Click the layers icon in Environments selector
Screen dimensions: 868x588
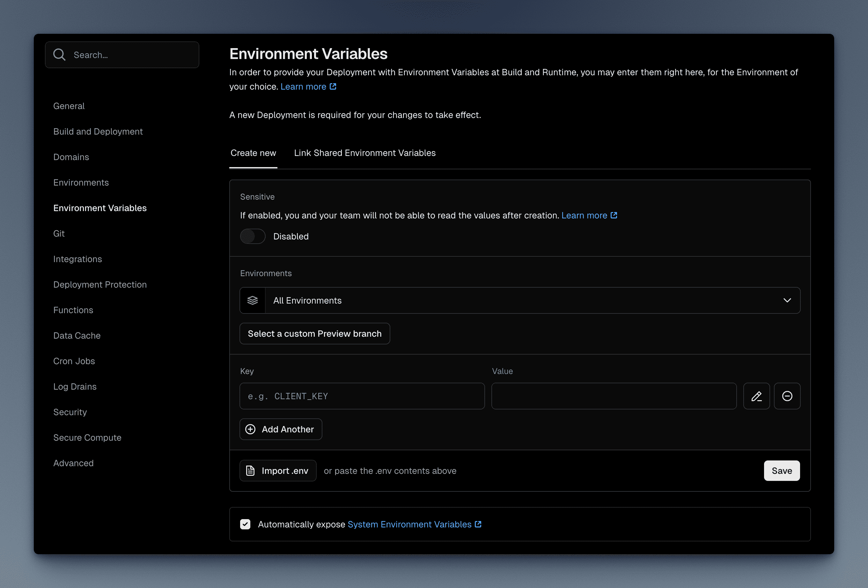[x=253, y=300]
